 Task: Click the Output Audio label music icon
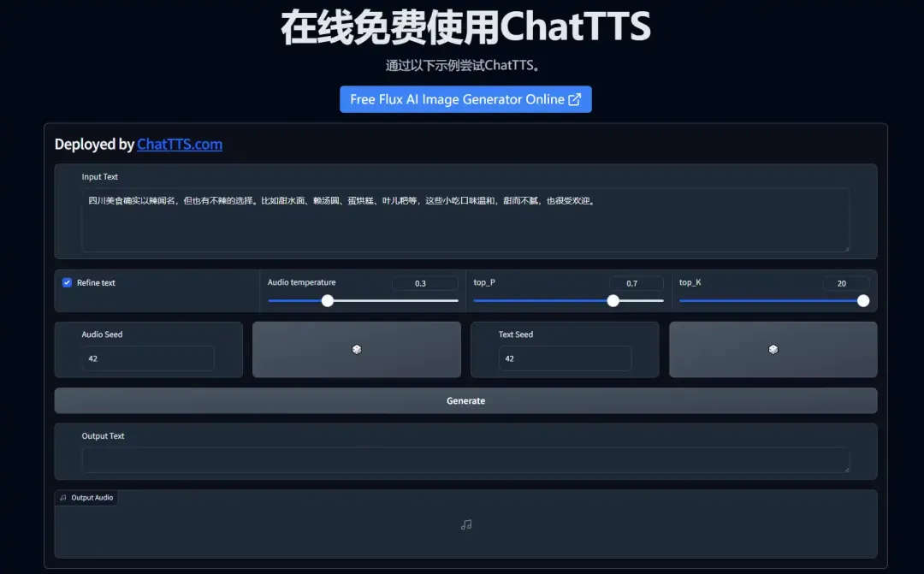(x=63, y=497)
